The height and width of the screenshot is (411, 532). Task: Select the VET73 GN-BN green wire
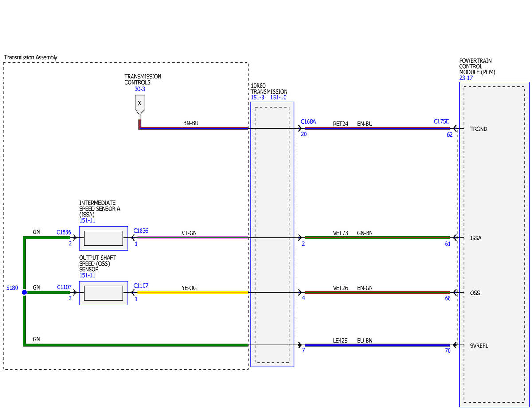click(x=377, y=238)
